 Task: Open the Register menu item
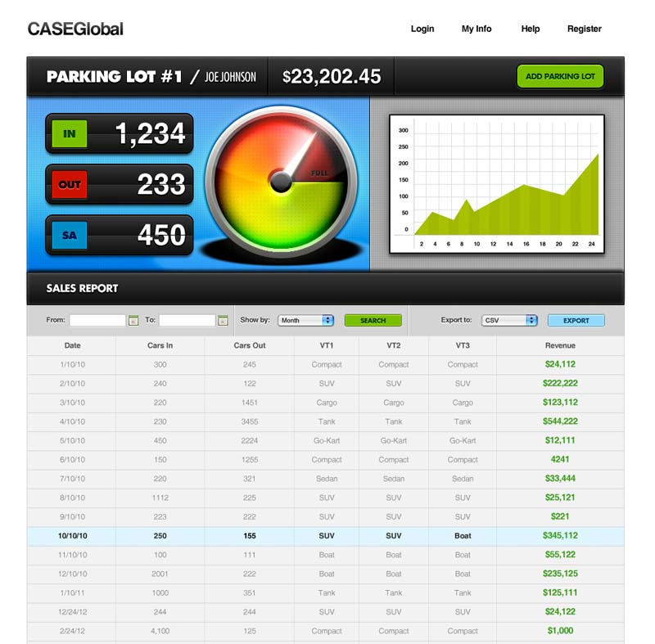pos(584,29)
